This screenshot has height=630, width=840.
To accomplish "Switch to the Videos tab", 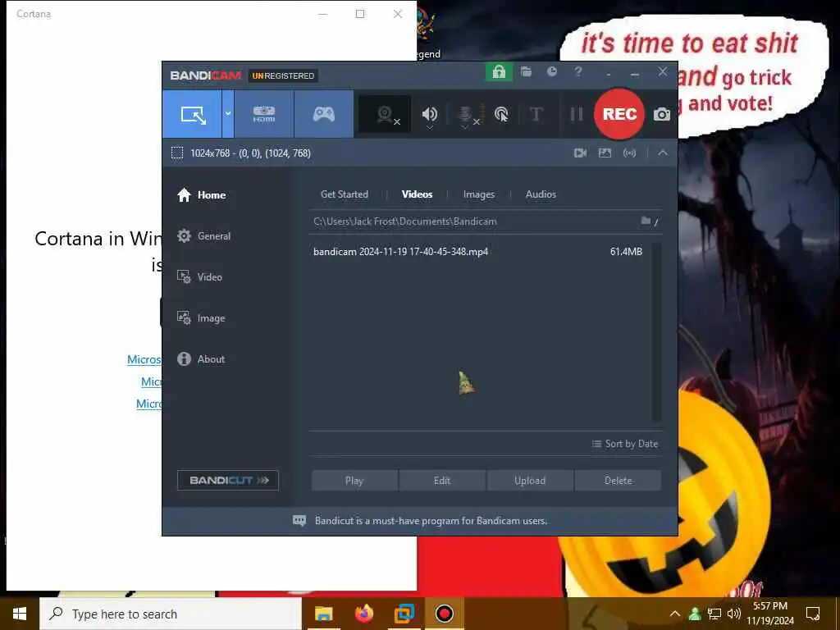I will coord(417,194).
